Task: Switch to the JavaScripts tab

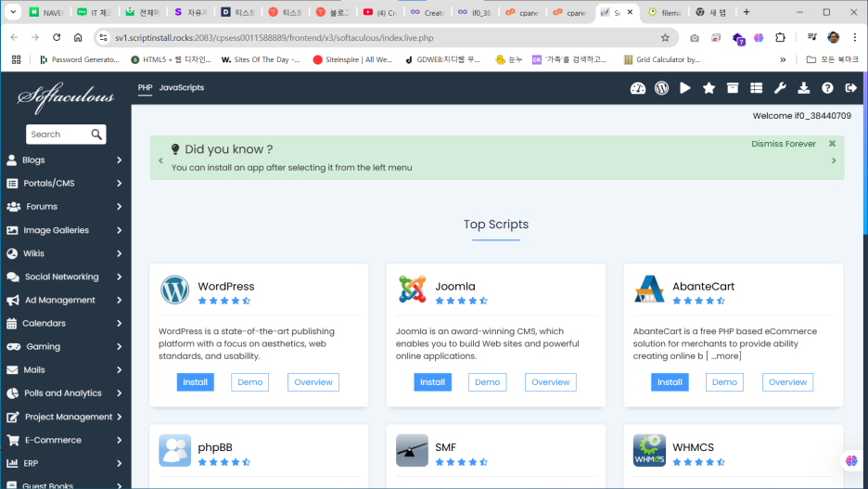Action: point(182,87)
